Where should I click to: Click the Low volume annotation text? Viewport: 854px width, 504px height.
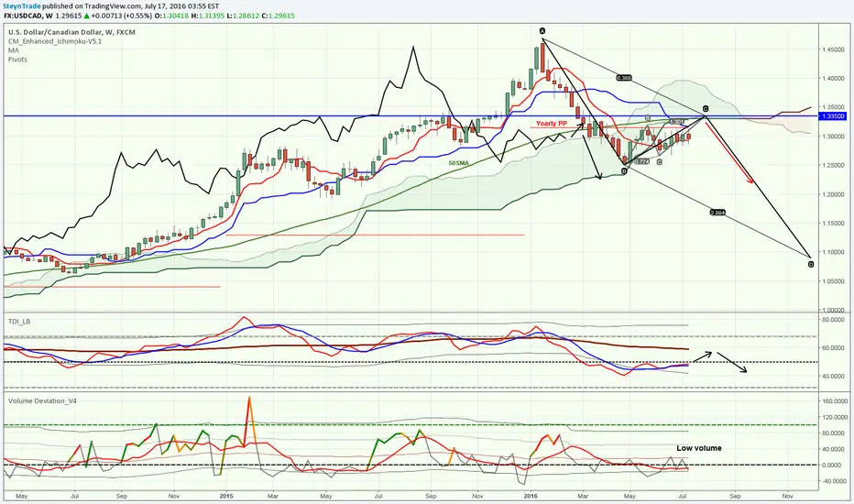699,448
